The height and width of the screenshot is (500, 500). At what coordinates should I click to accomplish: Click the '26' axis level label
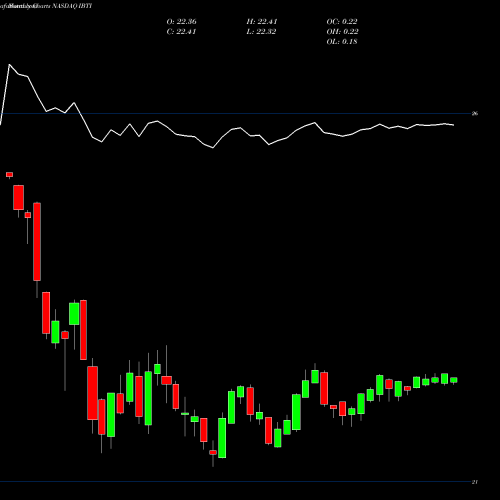(475, 114)
